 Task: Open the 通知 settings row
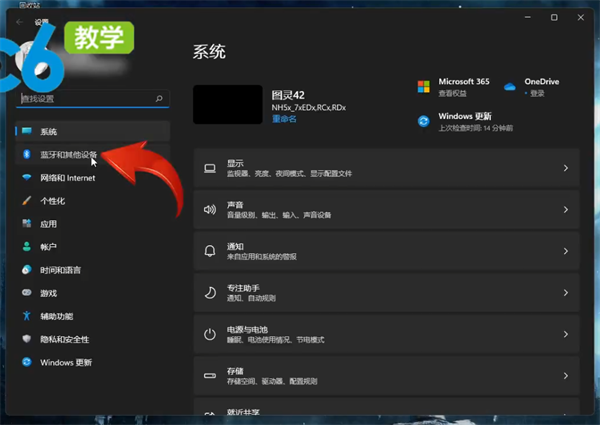click(x=386, y=251)
